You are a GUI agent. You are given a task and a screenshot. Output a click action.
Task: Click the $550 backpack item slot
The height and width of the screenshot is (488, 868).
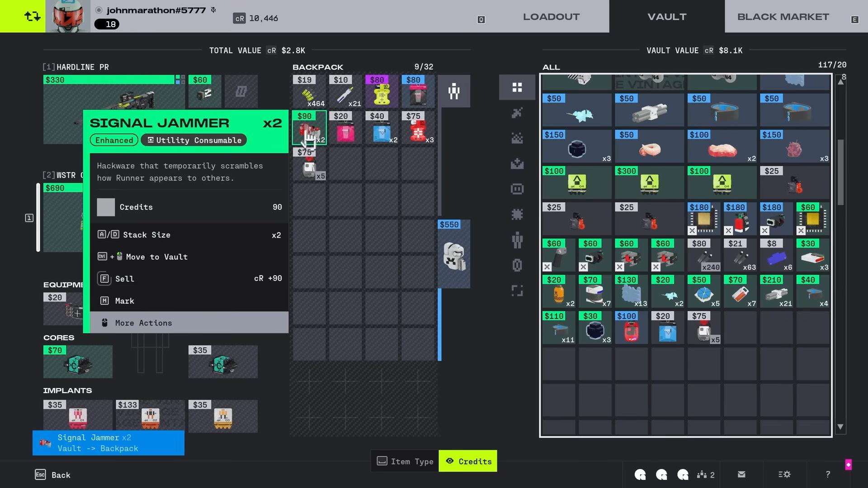[x=454, y=254]
